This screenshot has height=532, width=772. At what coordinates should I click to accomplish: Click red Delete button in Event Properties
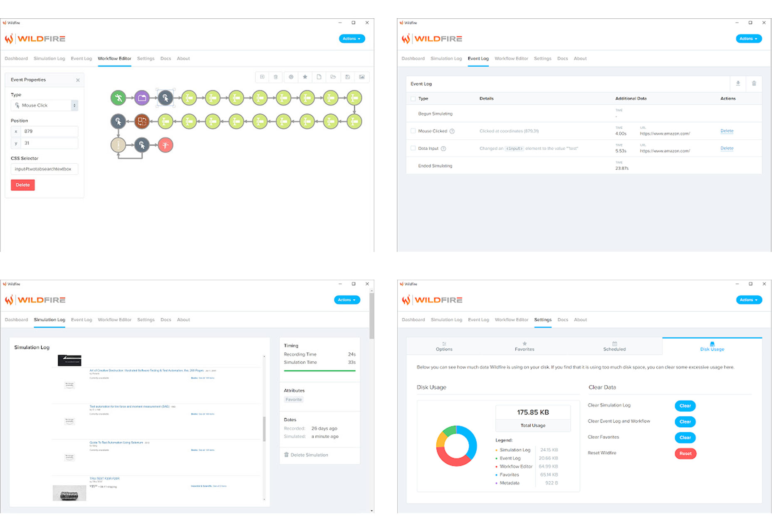(x=23, y=185)
